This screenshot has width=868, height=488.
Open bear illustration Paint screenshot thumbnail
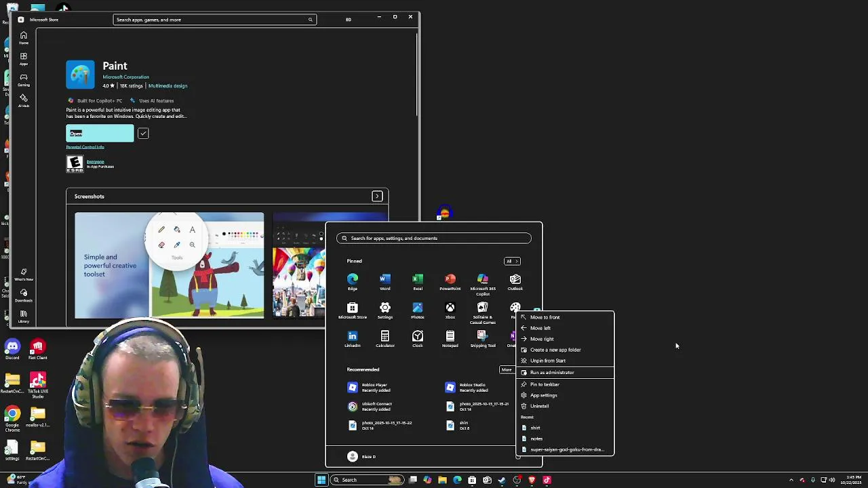pyautogui.click(x=170, y=266)
